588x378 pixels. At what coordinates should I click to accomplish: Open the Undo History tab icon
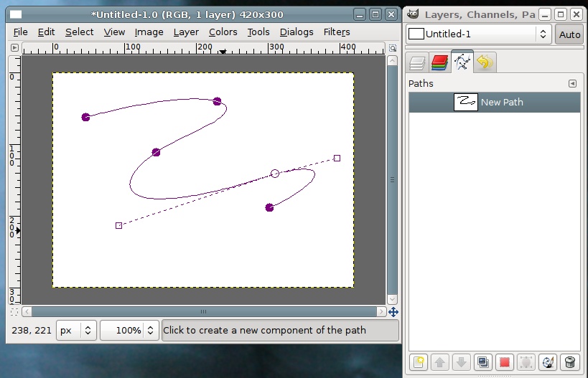(x=485, y=62)
